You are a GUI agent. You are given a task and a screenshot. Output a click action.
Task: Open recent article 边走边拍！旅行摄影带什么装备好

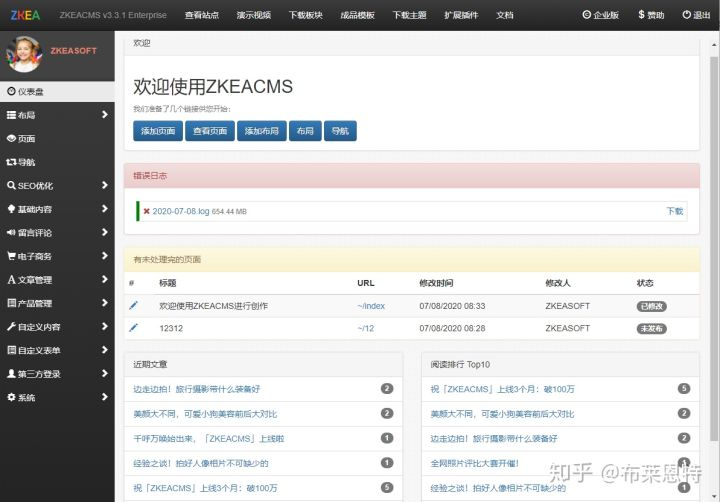pyautogui.click(x=197, y=389)
